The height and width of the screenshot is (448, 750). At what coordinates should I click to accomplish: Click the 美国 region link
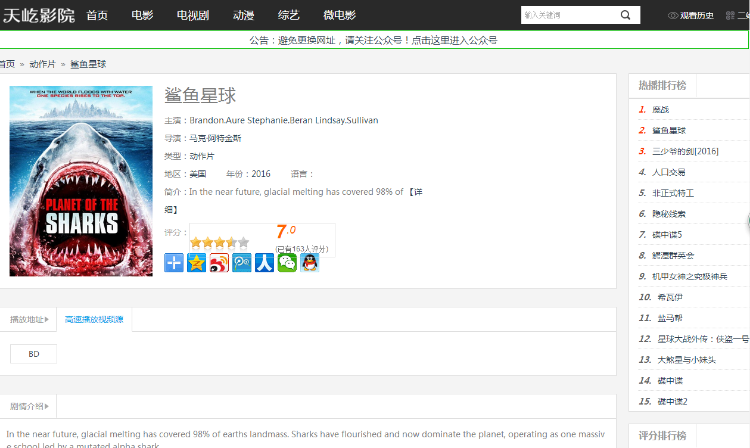198,174
